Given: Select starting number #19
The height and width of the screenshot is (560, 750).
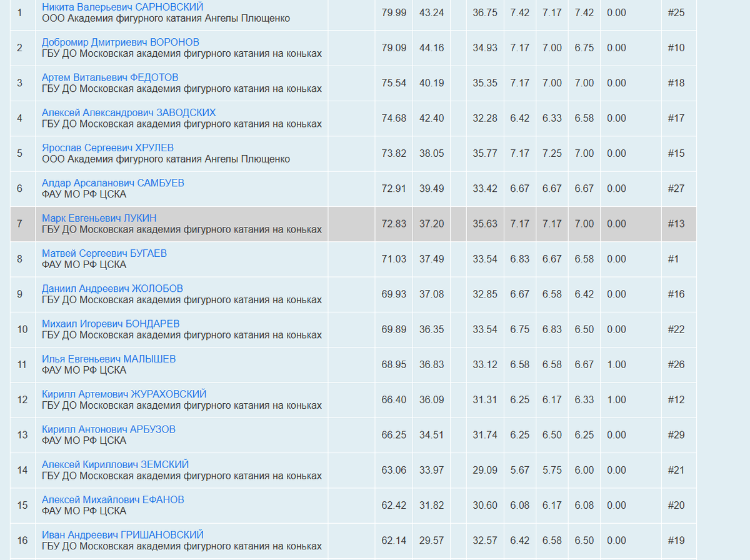Looking at the screenshot, I should pos(676,541).
